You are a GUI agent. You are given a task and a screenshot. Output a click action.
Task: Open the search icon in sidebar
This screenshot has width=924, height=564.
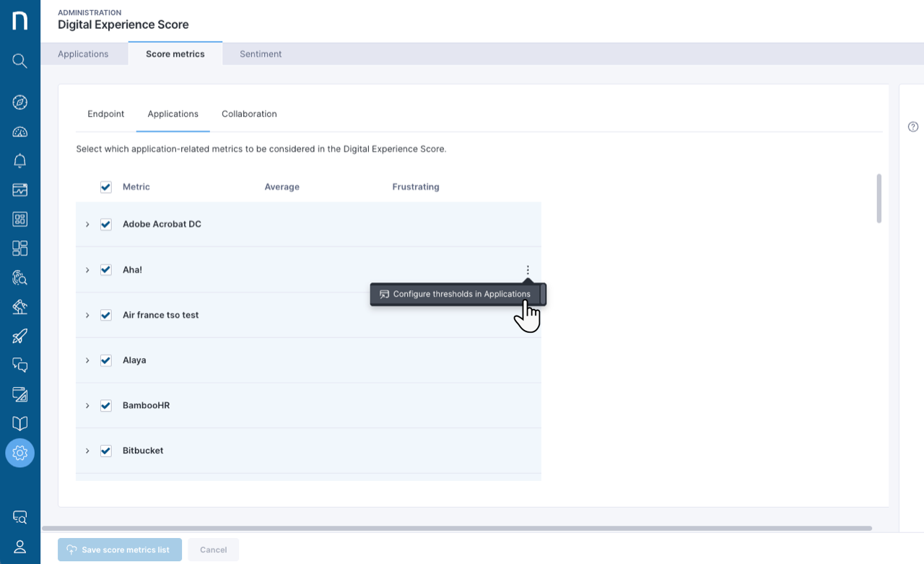(x=20, y=61)
